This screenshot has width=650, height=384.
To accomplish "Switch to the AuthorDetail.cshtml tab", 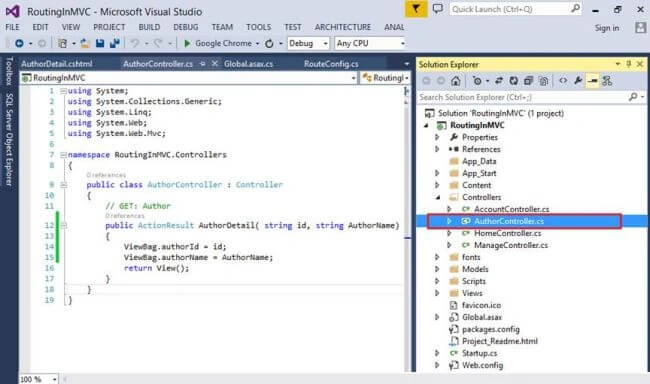I will (x=57, y=64).
